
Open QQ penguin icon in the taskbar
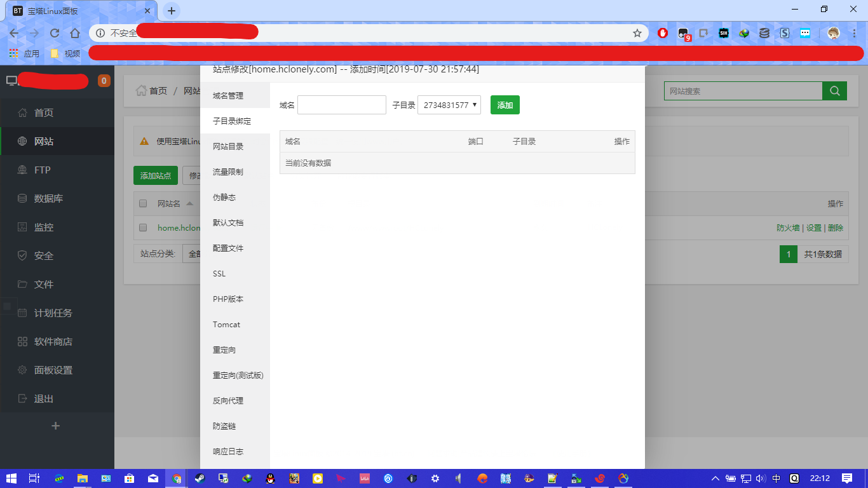(270, 478)
